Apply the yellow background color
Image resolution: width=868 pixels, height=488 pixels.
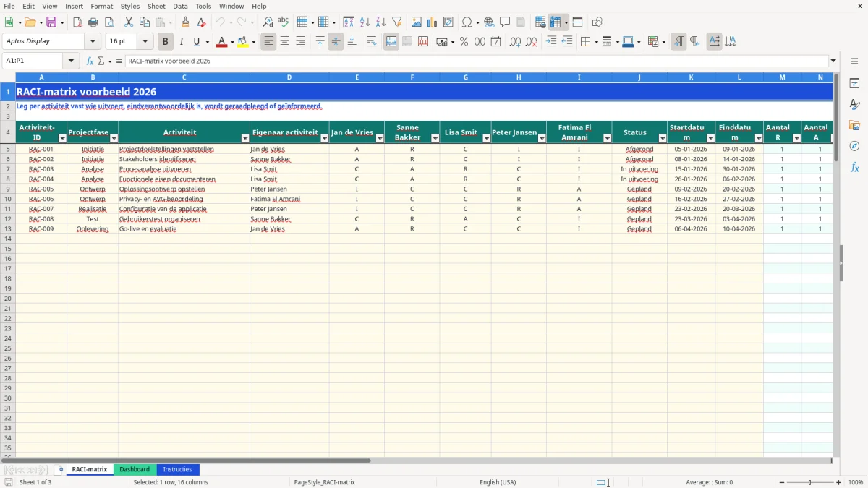[242, 42]
